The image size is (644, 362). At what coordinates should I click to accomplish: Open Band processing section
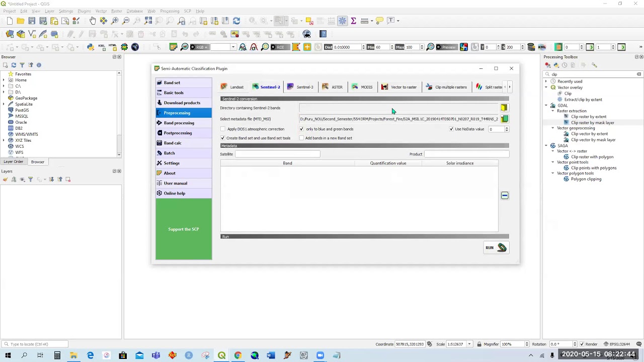coord(184,123)
